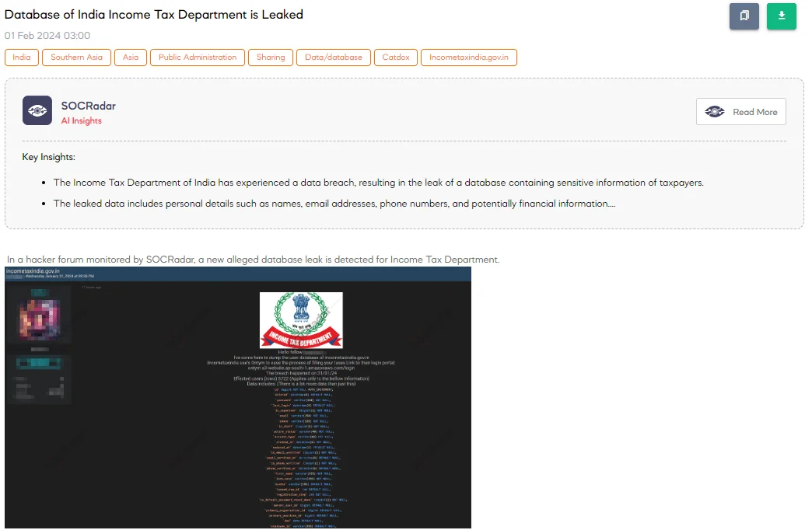812x530 pixels.
Task: Click the green download icon button
Action: (x=781, y=16)
